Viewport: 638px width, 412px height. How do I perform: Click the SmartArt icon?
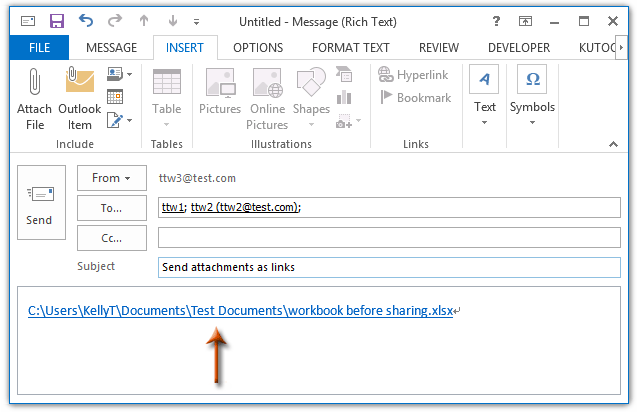pos(344,74)
